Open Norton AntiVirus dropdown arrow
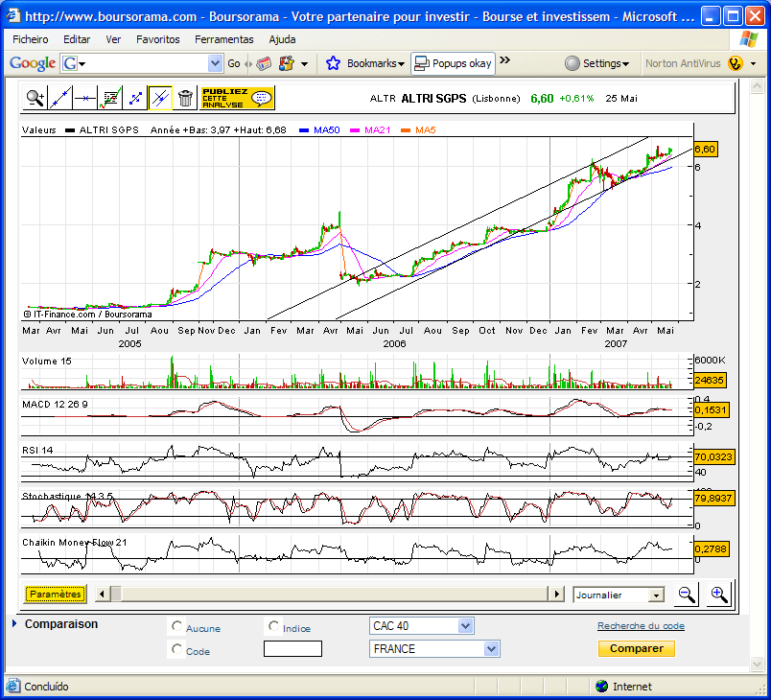 (x=753, y=64)
